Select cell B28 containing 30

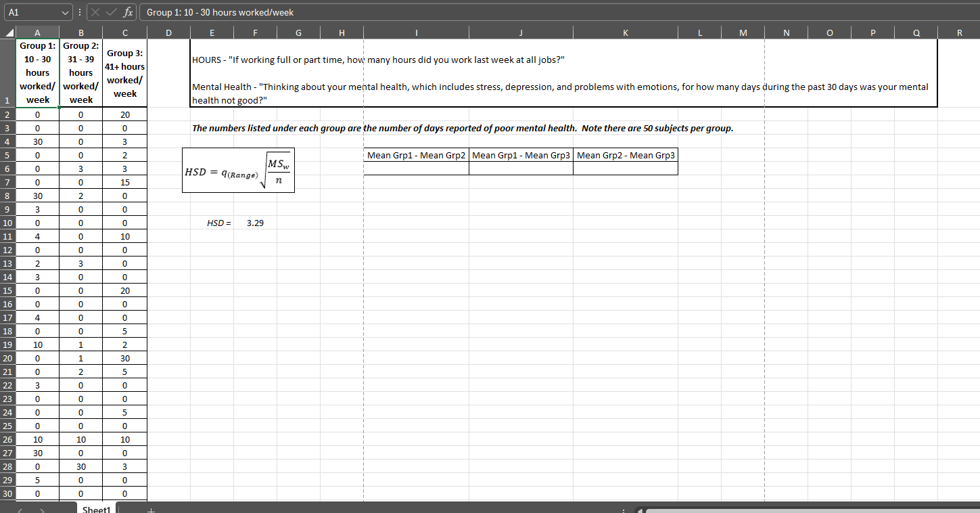pyautogui.click(x=80, y=466)
